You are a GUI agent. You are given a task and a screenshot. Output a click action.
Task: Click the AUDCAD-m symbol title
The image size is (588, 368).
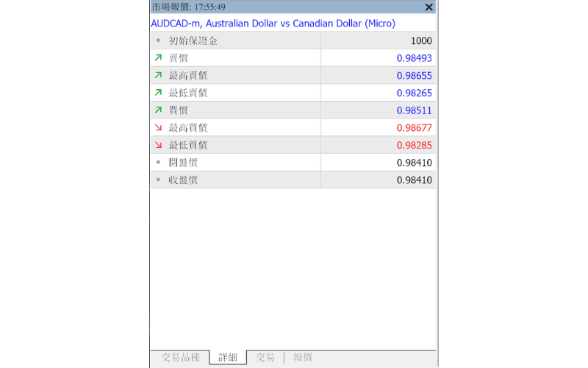[x=273, y=24]
